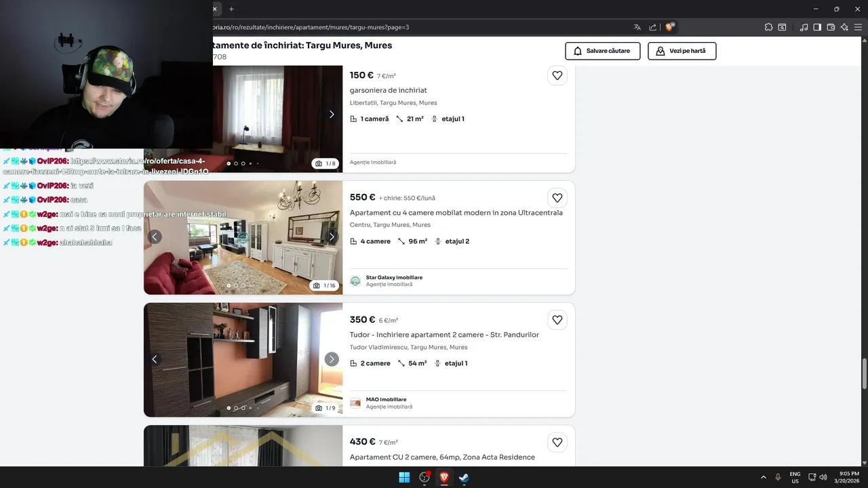Open photo counter 1/16 on 550 € listing

(x=325, y=285)
